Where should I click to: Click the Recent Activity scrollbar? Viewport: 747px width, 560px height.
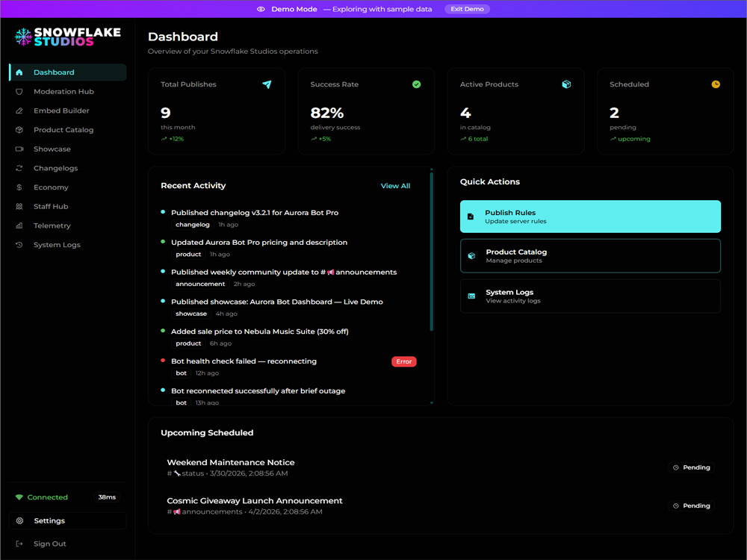pyautogui.click(x=432, y=252)
